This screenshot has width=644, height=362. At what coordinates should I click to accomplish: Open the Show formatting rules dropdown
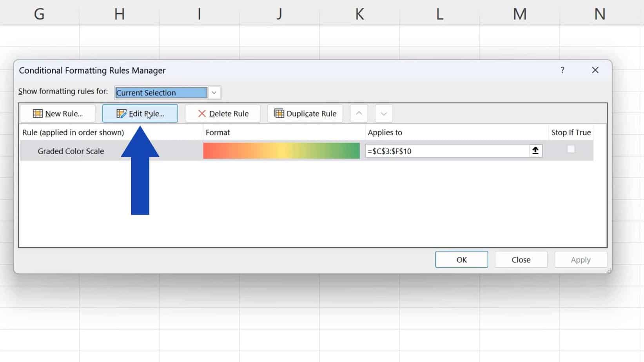214,92
